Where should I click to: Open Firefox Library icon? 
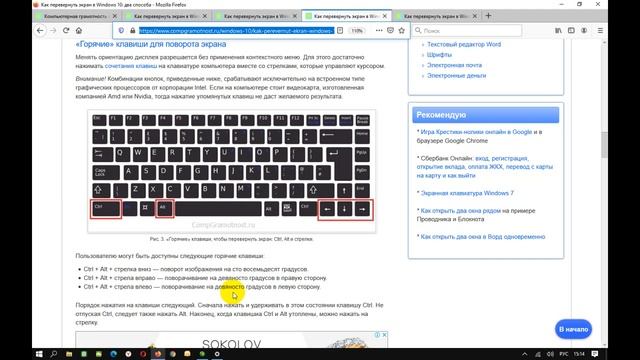point(558,31)
